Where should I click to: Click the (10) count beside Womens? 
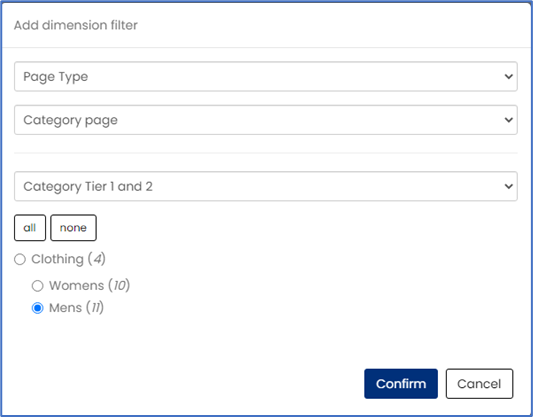pyautogui.click(x=119, y=285)
